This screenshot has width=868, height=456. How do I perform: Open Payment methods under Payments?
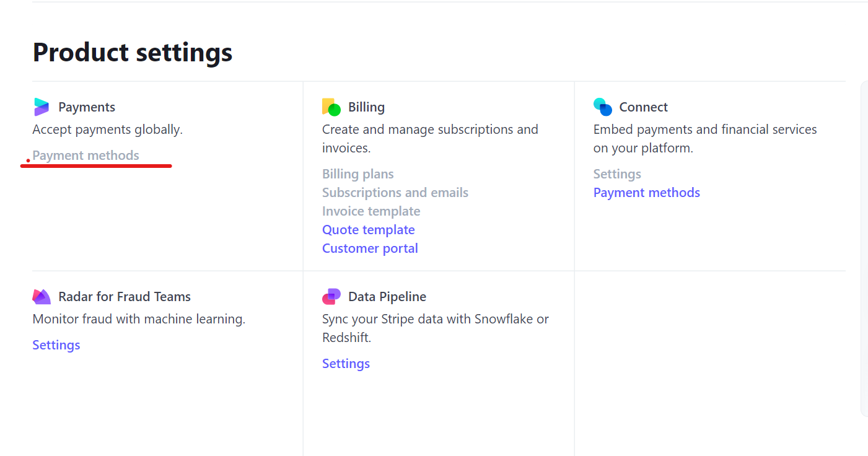click(85, 156)
